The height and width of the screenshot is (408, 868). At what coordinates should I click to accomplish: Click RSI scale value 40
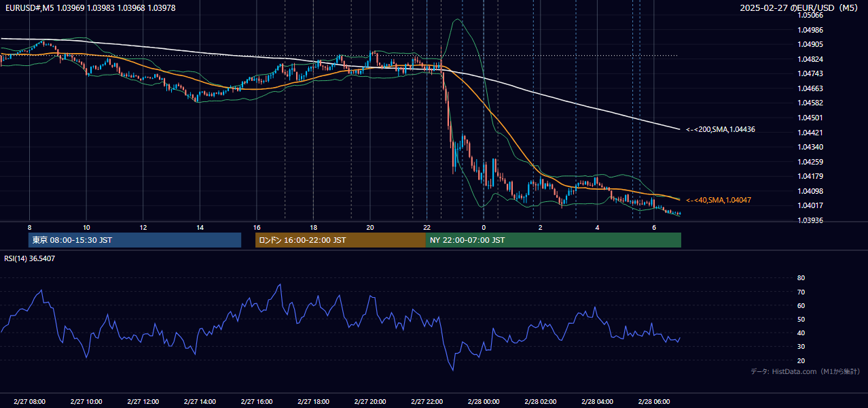point(801,333)
